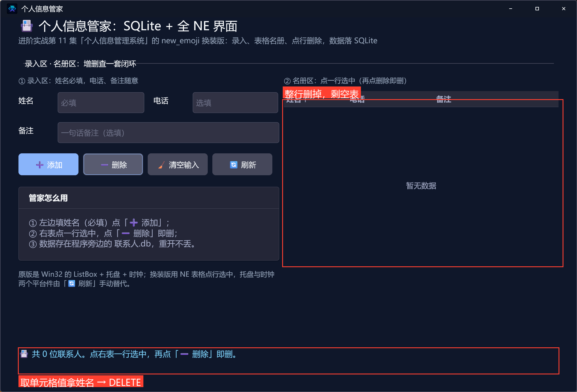
Task: Click the 暂无数据 placeholder in the table
Action: click(421, 186)
